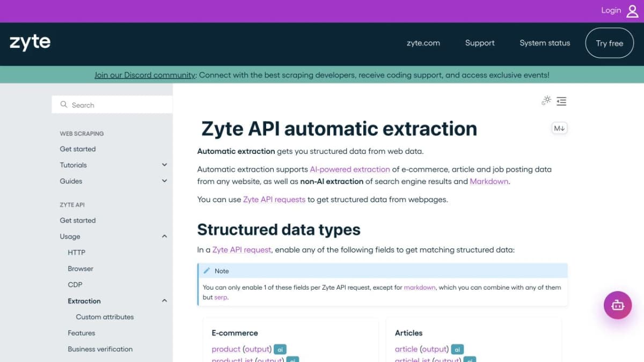Open the product link under E-commerce

click(x=225, y=349)
